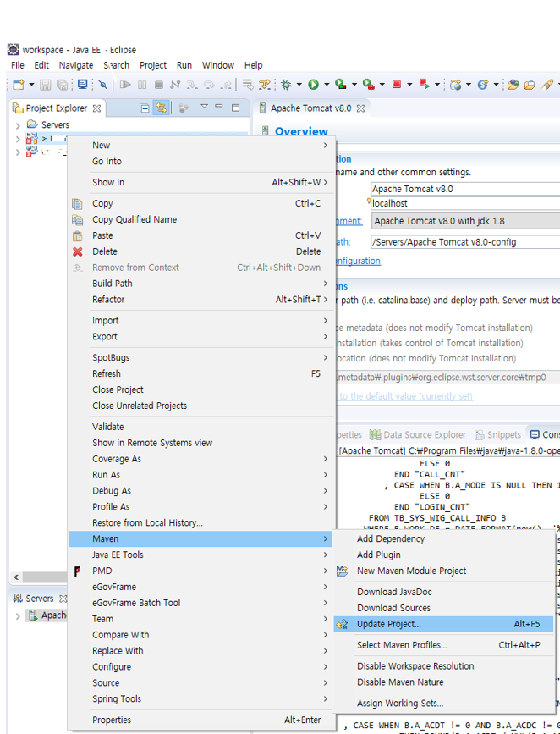This screenshot has width=560, height=734.
Task: Click the localhost host name field
Action: [x=465, y=203]
